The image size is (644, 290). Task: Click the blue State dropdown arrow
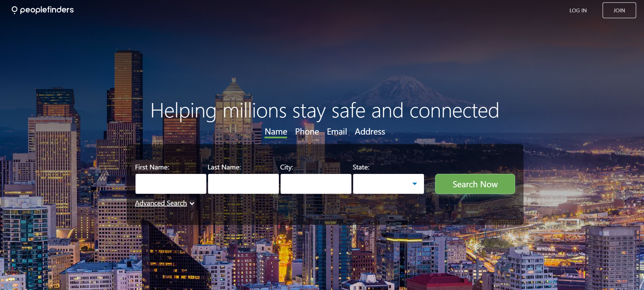(x=415, y=184)
